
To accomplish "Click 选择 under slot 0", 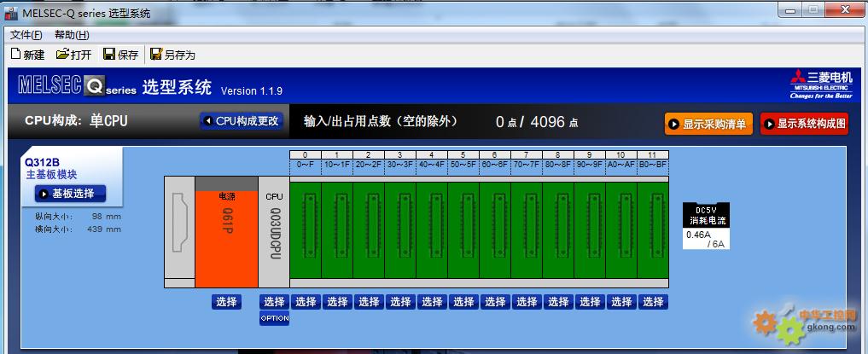I will [306, 301].
